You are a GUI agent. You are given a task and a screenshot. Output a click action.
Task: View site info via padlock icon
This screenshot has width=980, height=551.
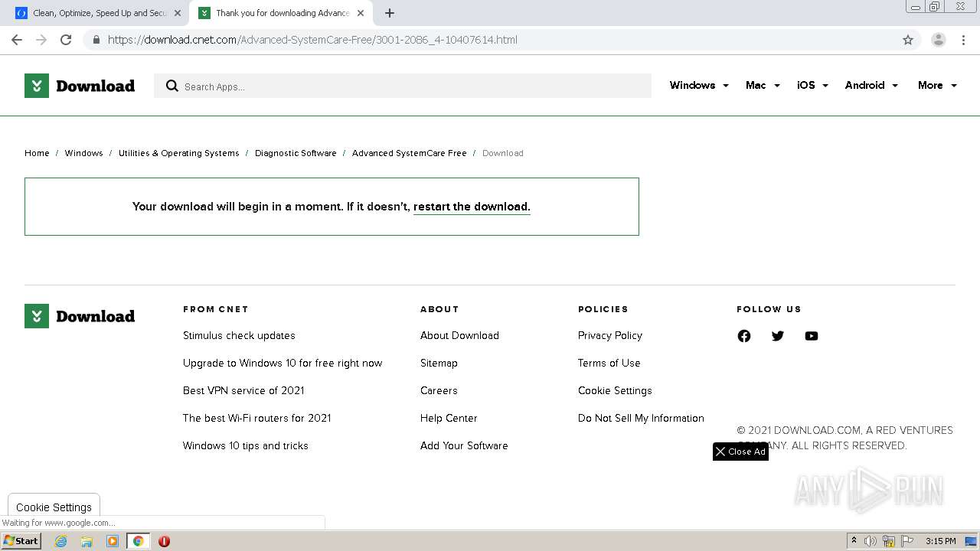click(96, 40)
